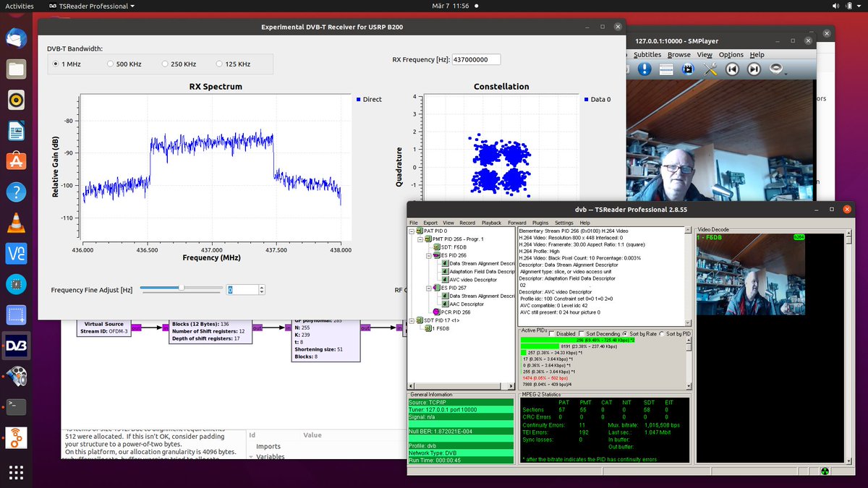This screenshot has height=488, width=868.
Task: Open the TSReader Professional app menu in top bar
Action: click(93, 6)
